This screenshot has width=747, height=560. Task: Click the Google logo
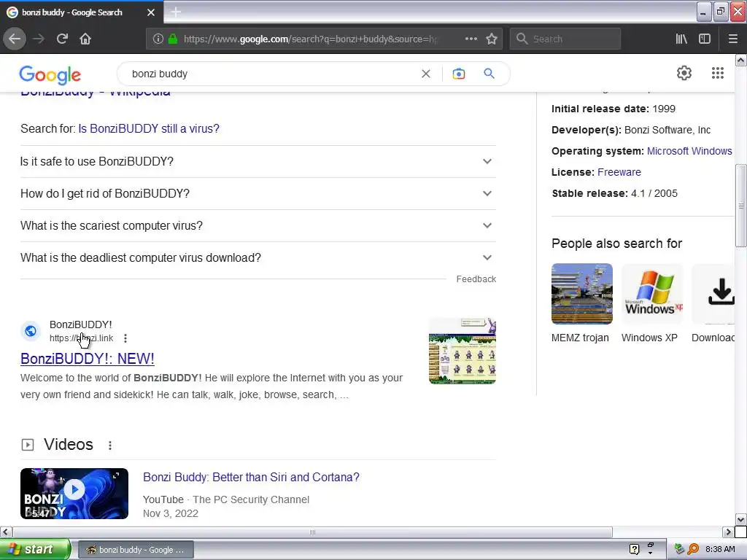coord(50,75)
